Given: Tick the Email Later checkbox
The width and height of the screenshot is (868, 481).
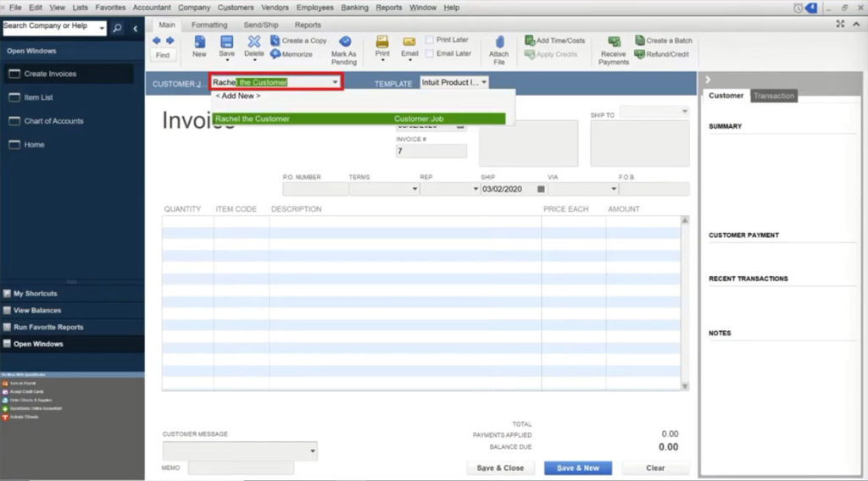Looking at the screenshot, I should [430, 53].
